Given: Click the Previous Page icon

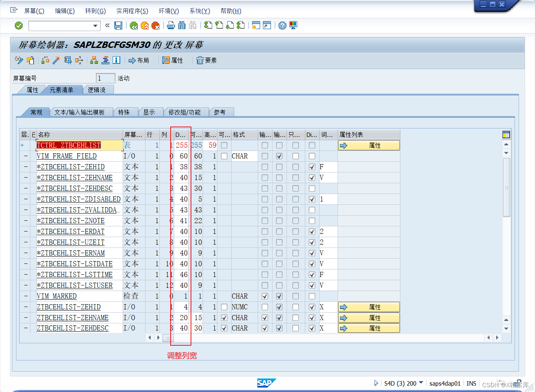Looking at the screenshot, I should coord(219,26).
